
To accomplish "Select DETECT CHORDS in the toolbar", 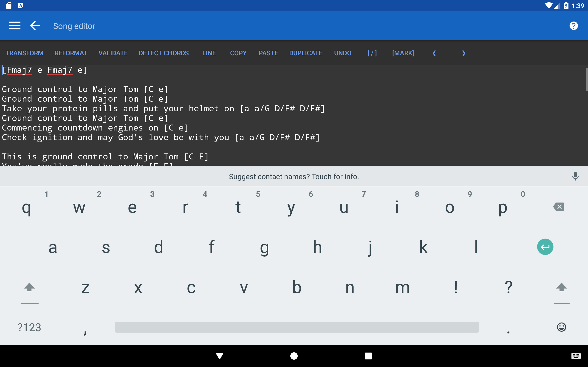I will tap(164, 53).
